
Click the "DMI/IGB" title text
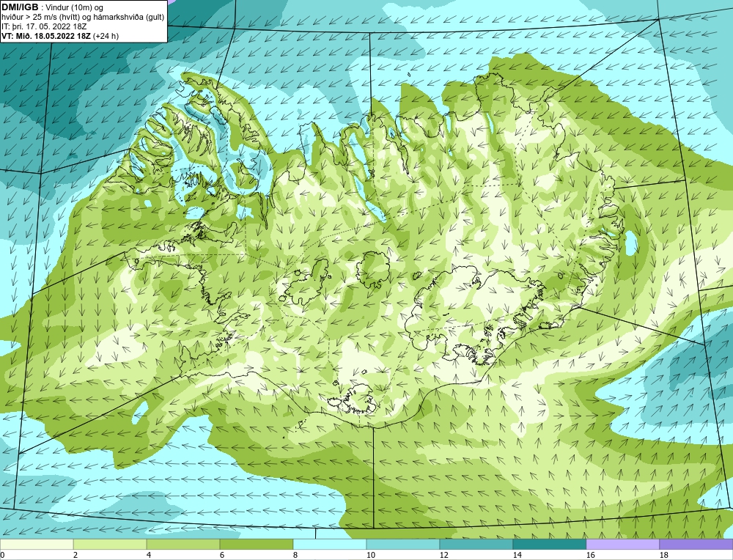(20, 7)
